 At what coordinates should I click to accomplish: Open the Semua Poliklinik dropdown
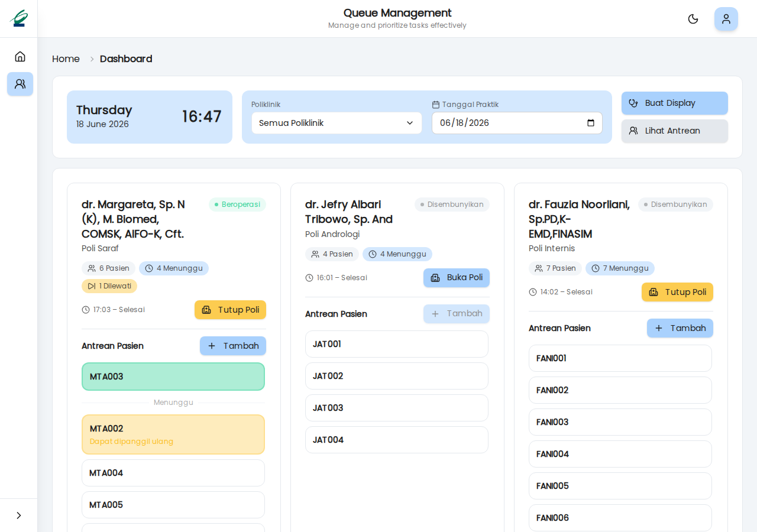[337, 123]
